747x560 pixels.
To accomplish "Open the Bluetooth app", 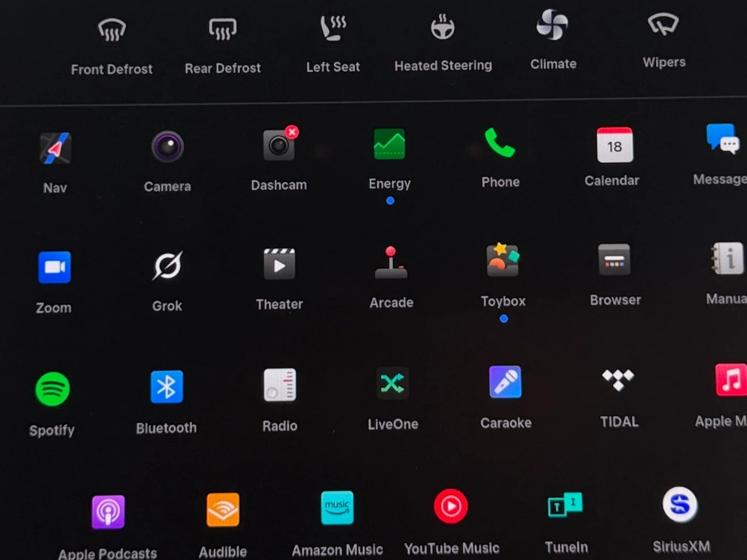I will click(x=167, y=387).
